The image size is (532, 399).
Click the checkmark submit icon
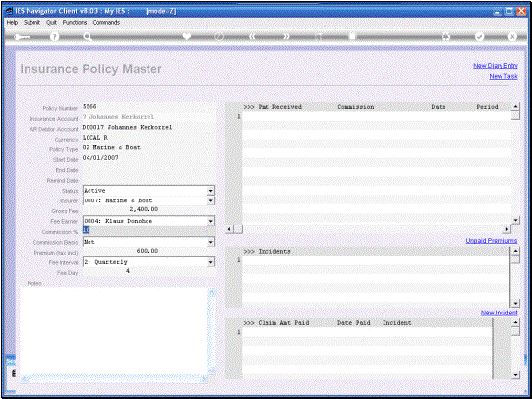[479, 36]
